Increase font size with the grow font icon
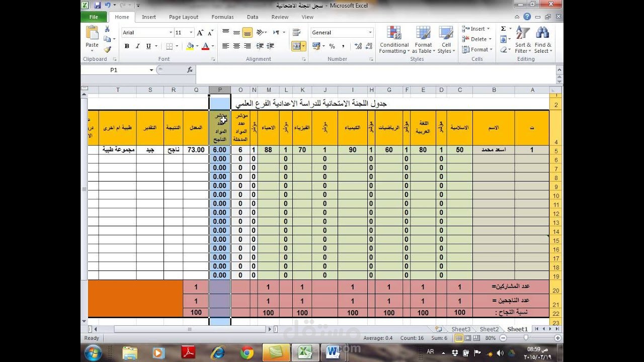The image size is (644, 362). [x=200, y=33]
